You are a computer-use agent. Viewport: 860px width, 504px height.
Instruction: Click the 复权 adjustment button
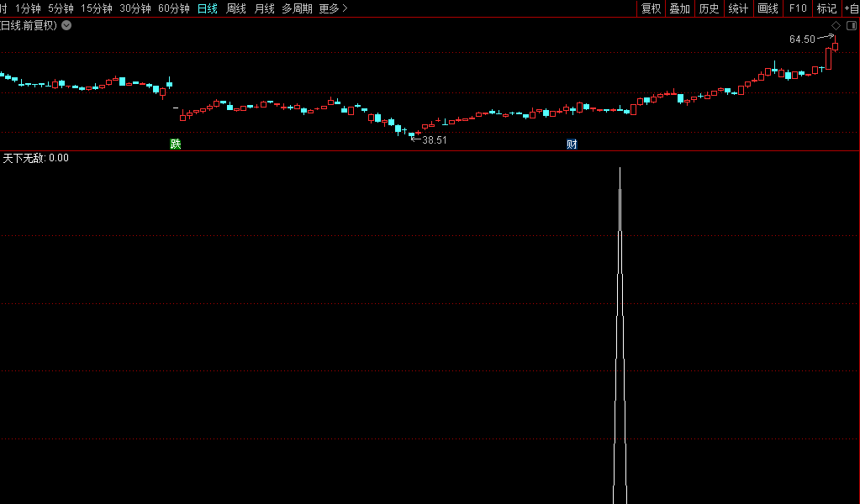point(651,8)
